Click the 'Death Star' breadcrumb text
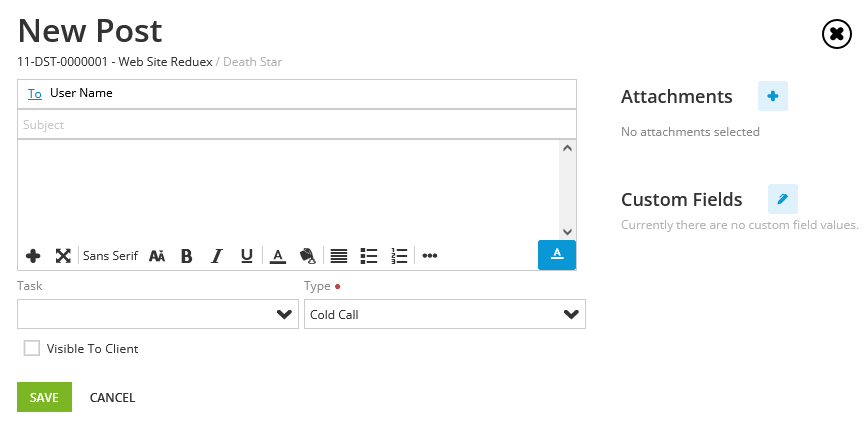This screenshot has height=434, width=865. tap(253, 62)
